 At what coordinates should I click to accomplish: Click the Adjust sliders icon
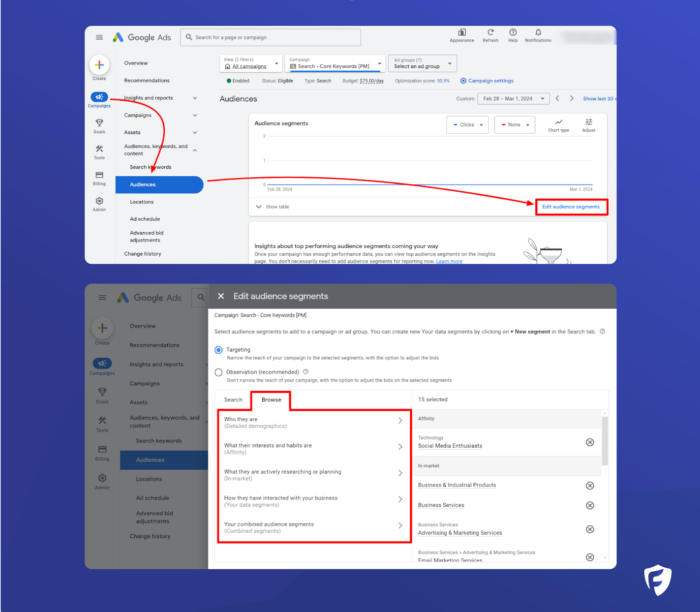pyautogui.click(x=589, y=122)
